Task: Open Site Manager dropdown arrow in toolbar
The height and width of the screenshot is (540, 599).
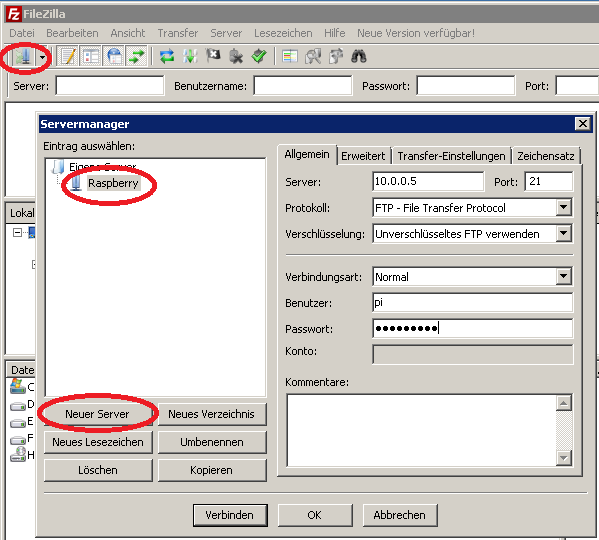Action: coord(42,58)
